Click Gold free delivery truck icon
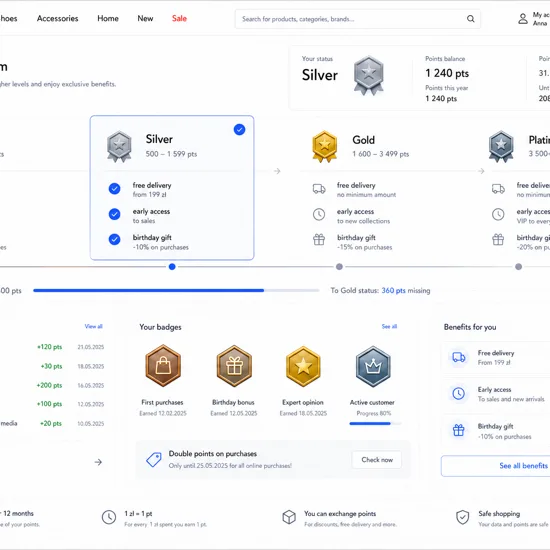 (319, 189)
